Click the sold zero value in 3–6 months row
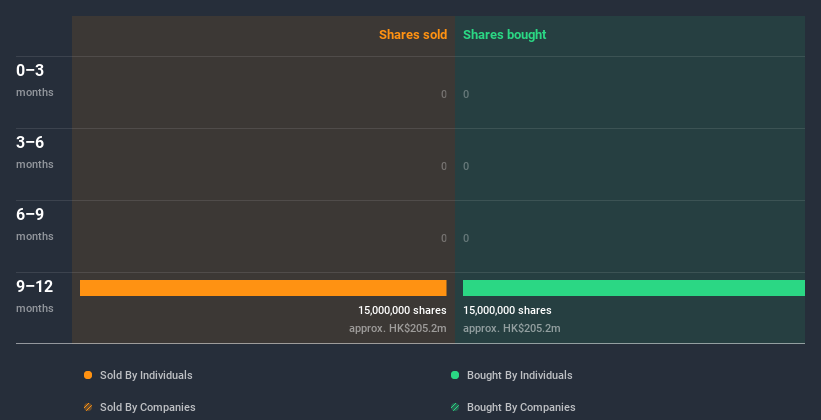 [x=444, y=167]
